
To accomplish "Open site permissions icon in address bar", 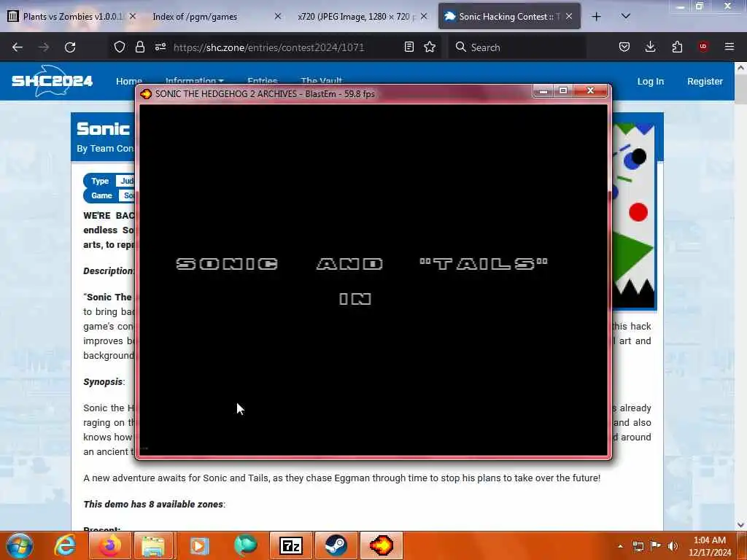I will coord(160,47).
